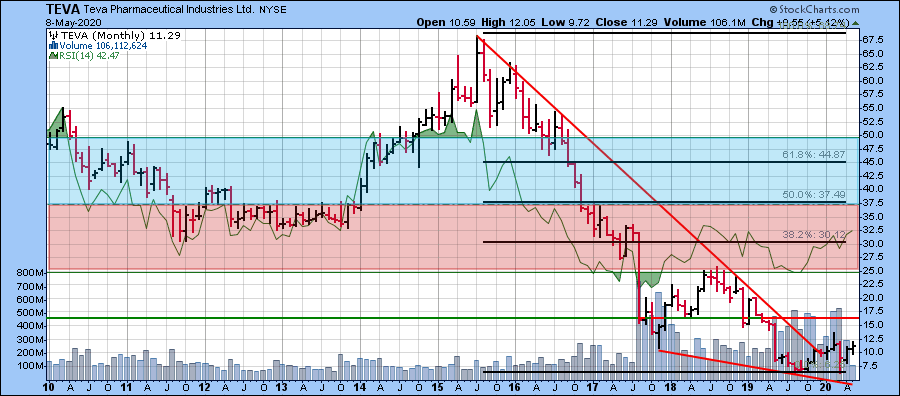The image size is (900, 396).
Task: Click the year 20 label on time axis
Action: [826, 388]
